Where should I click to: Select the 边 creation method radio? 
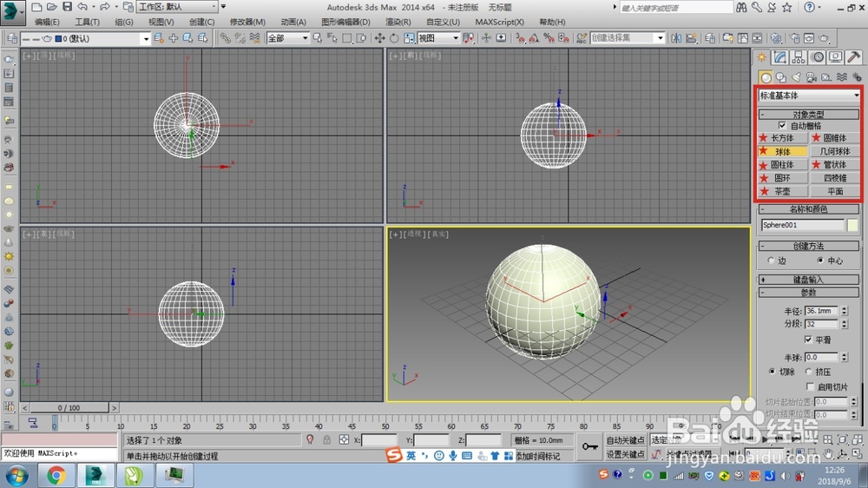(771, 260)
